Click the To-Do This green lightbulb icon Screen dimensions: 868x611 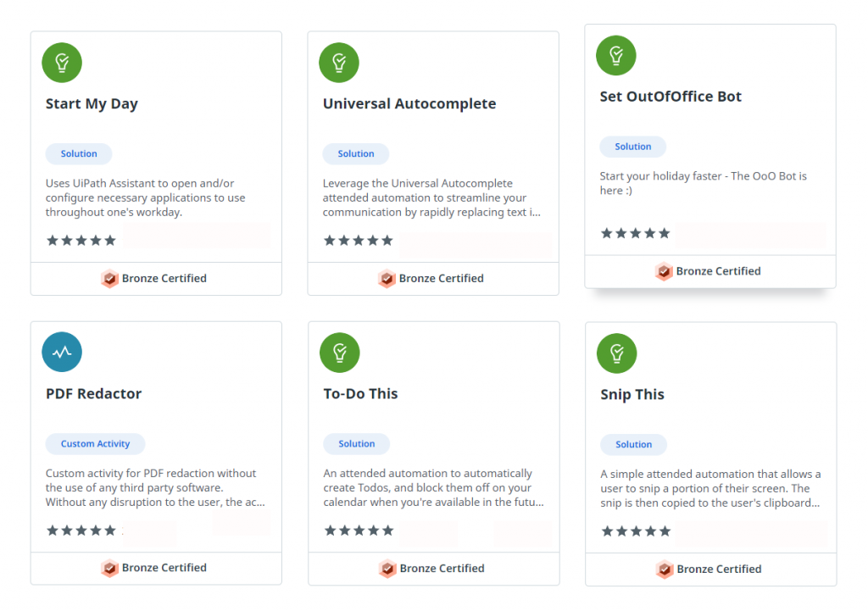pos(340,353)
